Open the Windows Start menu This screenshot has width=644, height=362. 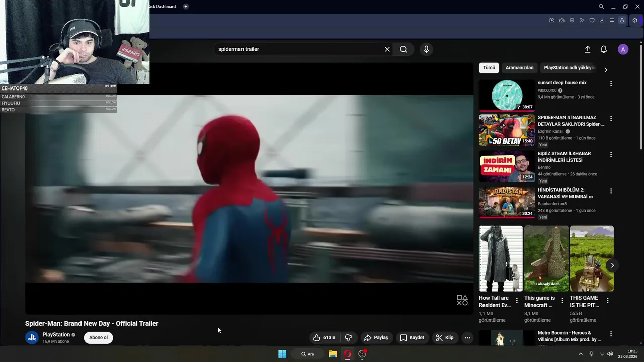coord(282,354)
